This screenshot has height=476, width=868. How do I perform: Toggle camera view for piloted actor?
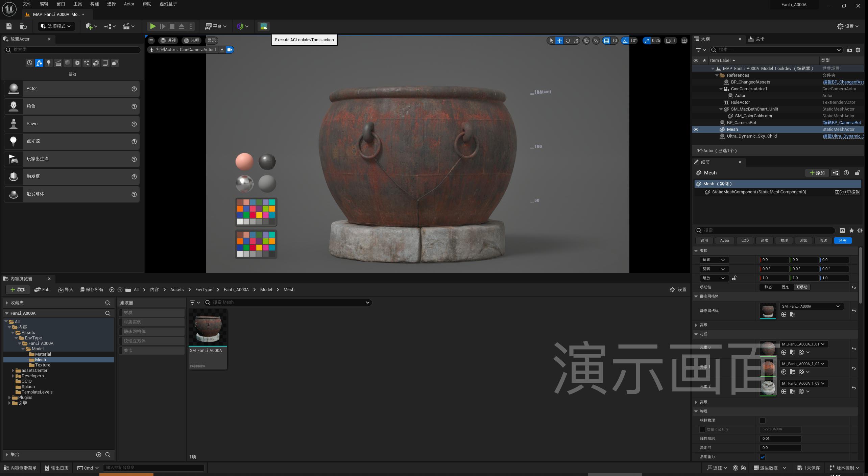pyautogui.click(x=230, y=50)
